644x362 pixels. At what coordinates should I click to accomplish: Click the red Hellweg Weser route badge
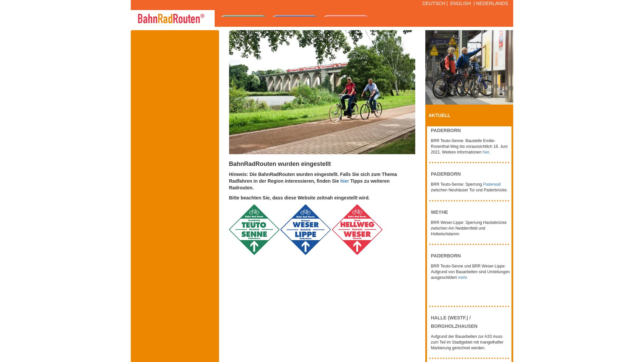[x=357, y=230]
